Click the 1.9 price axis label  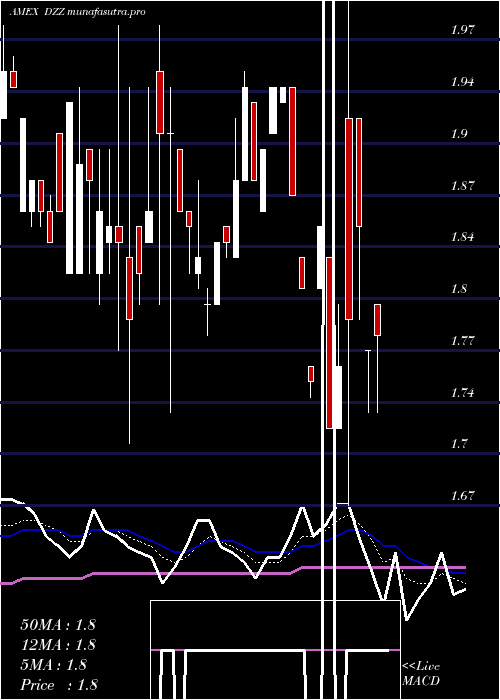pos(459,133)
